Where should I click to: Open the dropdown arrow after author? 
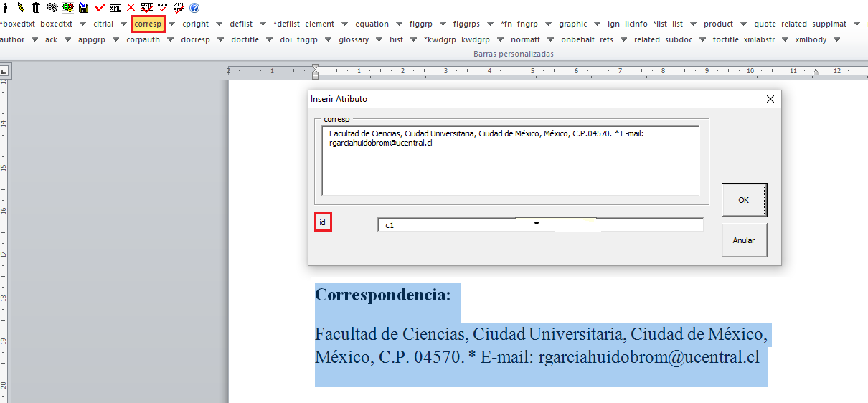[35, 39]
